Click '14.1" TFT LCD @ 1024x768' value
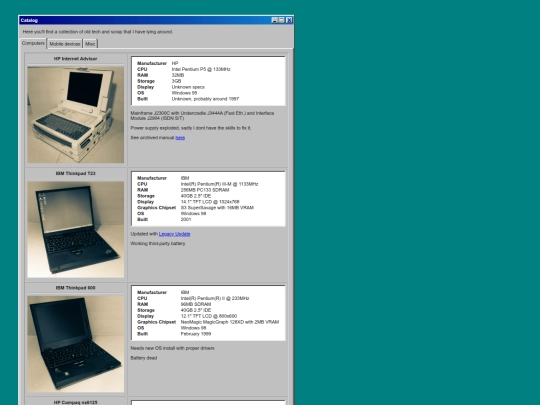 (210, 202)
